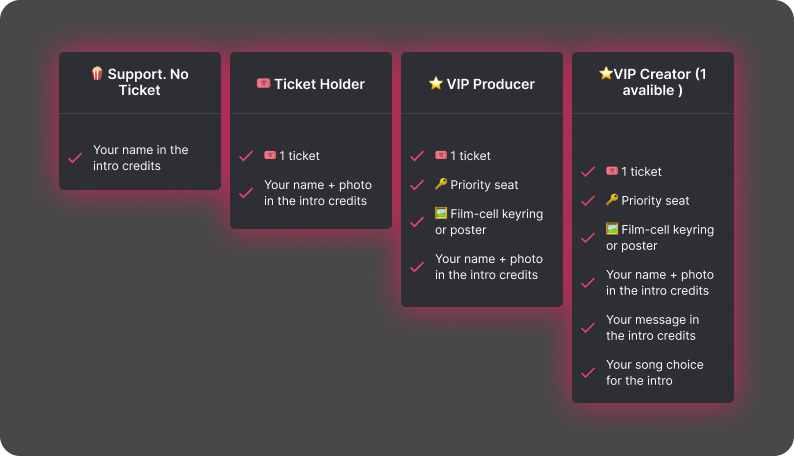Click the picture icon in VIP Creator card

(612, 230)
